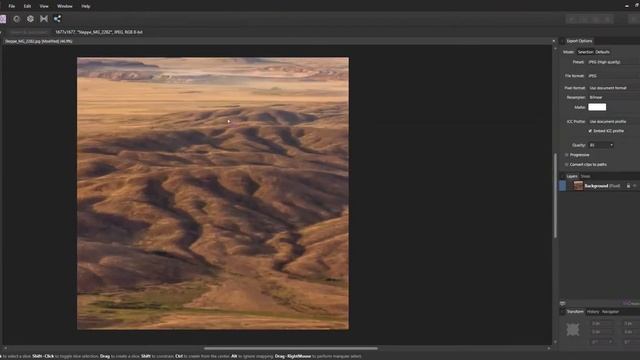Open the ICC Profile dropdown
The height and width of the screenshot is (360, 640).
(613, 122)
